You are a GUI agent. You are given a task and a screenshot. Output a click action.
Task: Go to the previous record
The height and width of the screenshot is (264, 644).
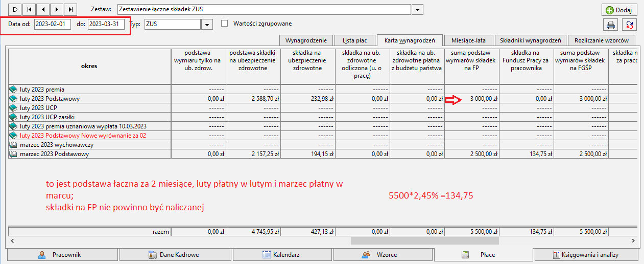(43, 9)
